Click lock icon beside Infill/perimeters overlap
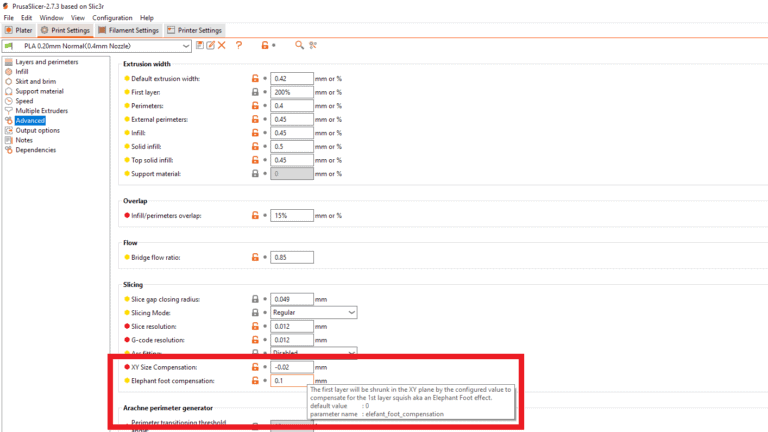This screenshot has width=768, height=432. [255, 216]
